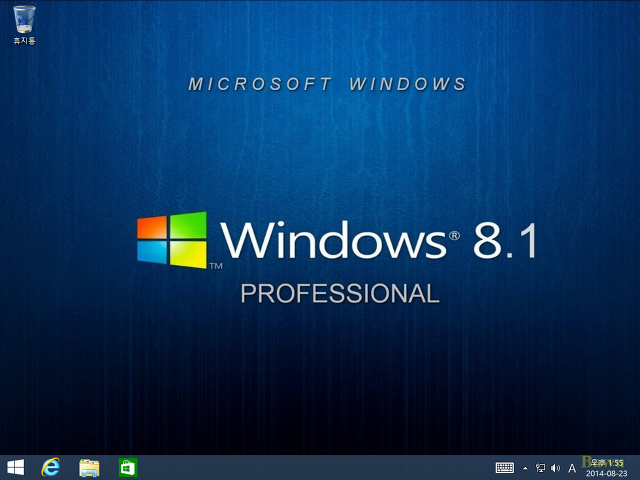640x480 pixels.
Task: Open the volume control speaker icon
Action: (555, 468)
